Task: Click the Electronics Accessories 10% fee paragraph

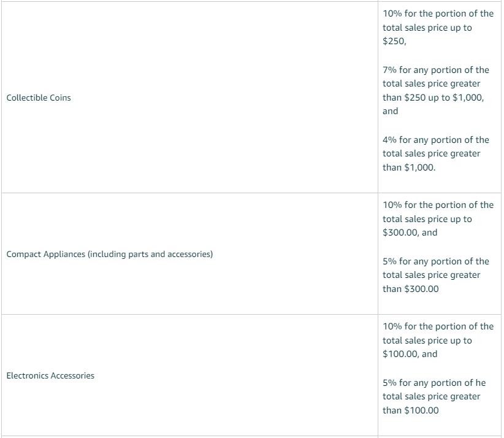Action: coord(438,340)
